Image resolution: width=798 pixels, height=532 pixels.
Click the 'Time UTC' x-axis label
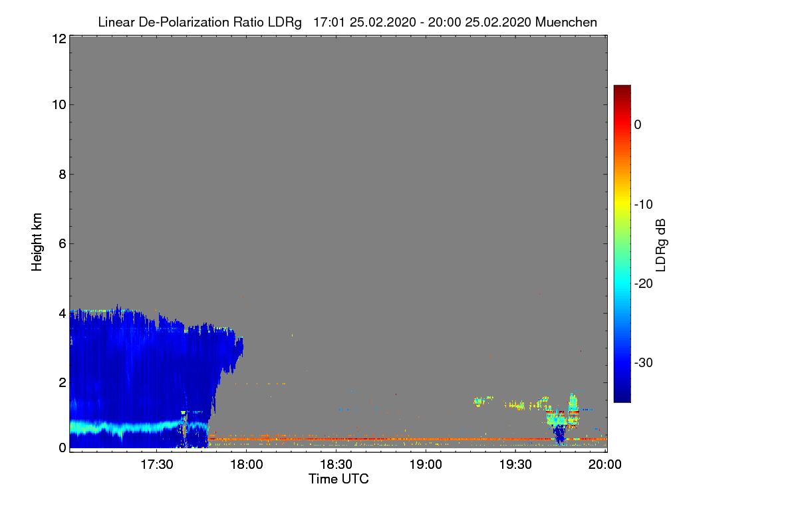[x=338, y=479]
